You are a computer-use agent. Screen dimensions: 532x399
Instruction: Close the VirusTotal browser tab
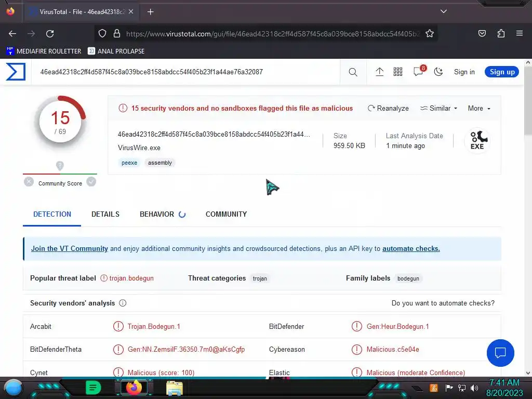(x=131, y=11)
